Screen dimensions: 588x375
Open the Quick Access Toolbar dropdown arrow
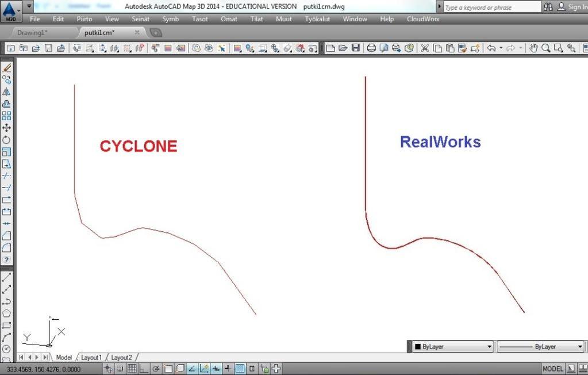[29, 6]
